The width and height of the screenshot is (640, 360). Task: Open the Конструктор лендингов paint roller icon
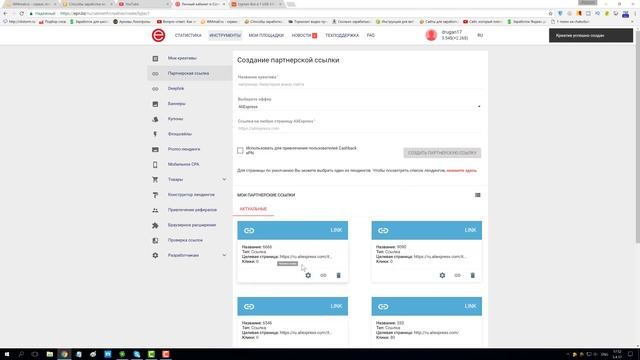155,195
